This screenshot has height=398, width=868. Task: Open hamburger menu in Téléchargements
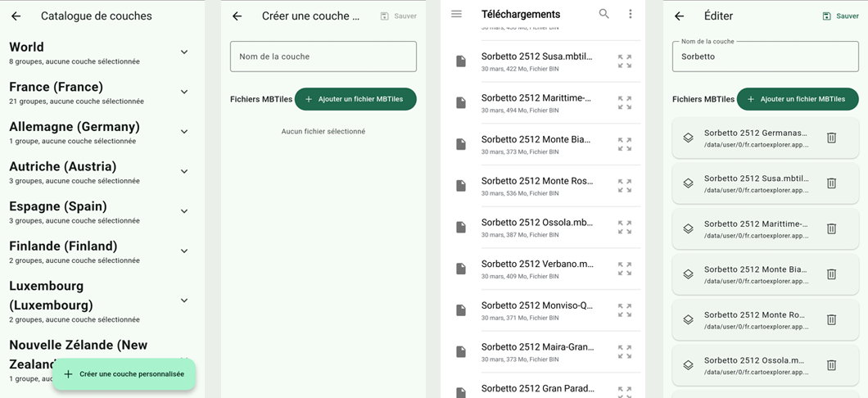[x=457, y=14]
